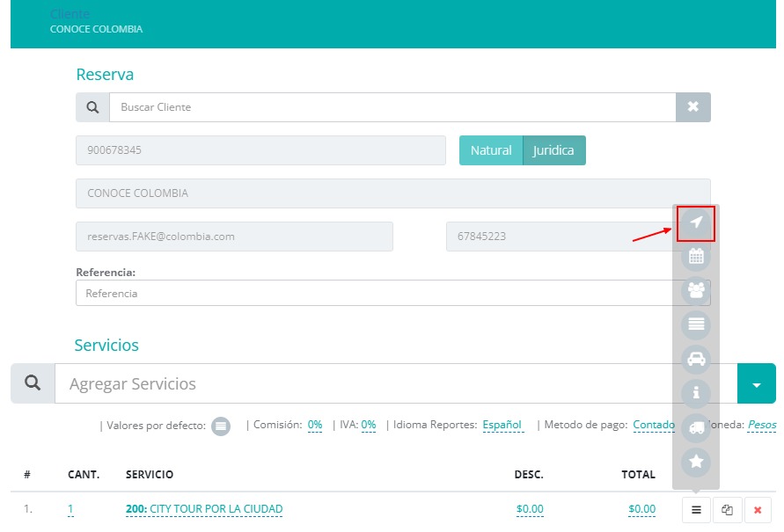This screenshot has height=532, width=784.
Task: Change Metodo de pago Contado value
Action: 653,425
